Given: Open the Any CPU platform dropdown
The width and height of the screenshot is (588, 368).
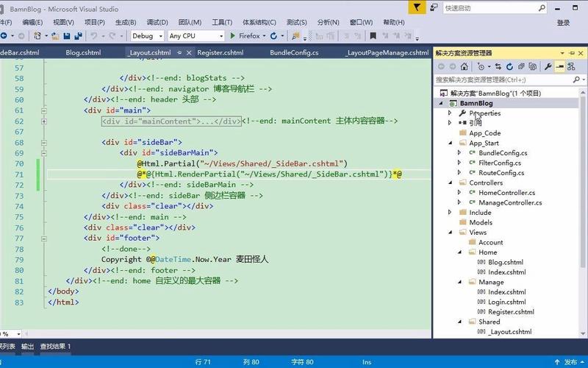Looking at the screenshot, I should click(221, 36).
